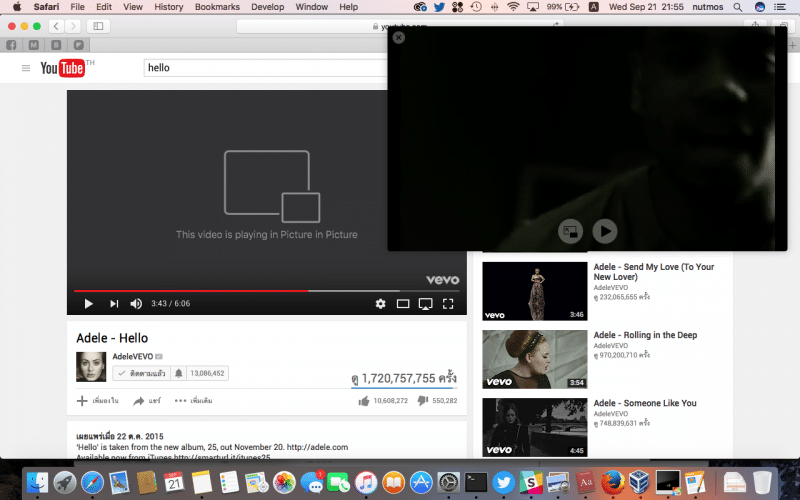Image resolution: width=800 pixels, height=500 pixels.
Task: Dislike the video with thumbs down
Action: click(422, 401)
